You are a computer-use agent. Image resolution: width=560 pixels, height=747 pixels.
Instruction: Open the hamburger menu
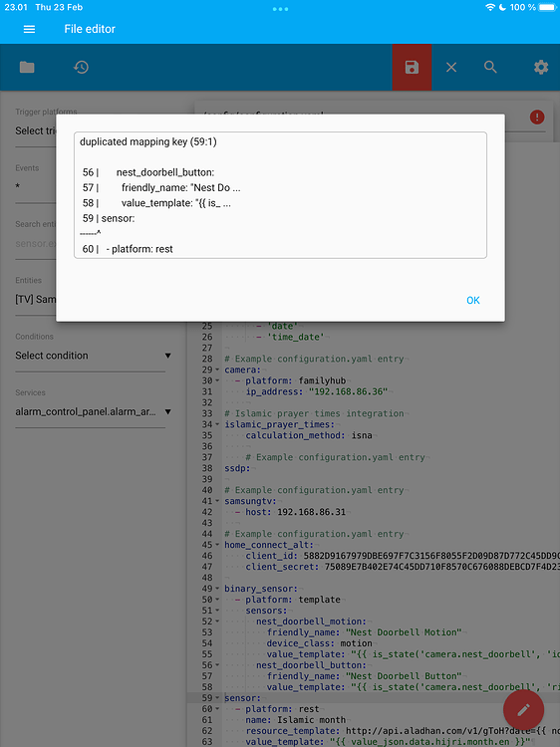pos(29,29)
